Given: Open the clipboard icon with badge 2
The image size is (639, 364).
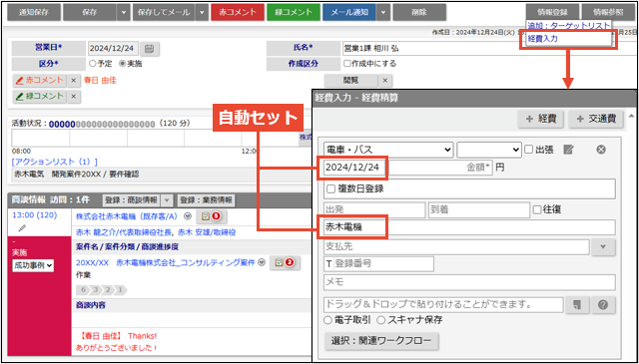Looking at the screenshot, I should point(285,263).
